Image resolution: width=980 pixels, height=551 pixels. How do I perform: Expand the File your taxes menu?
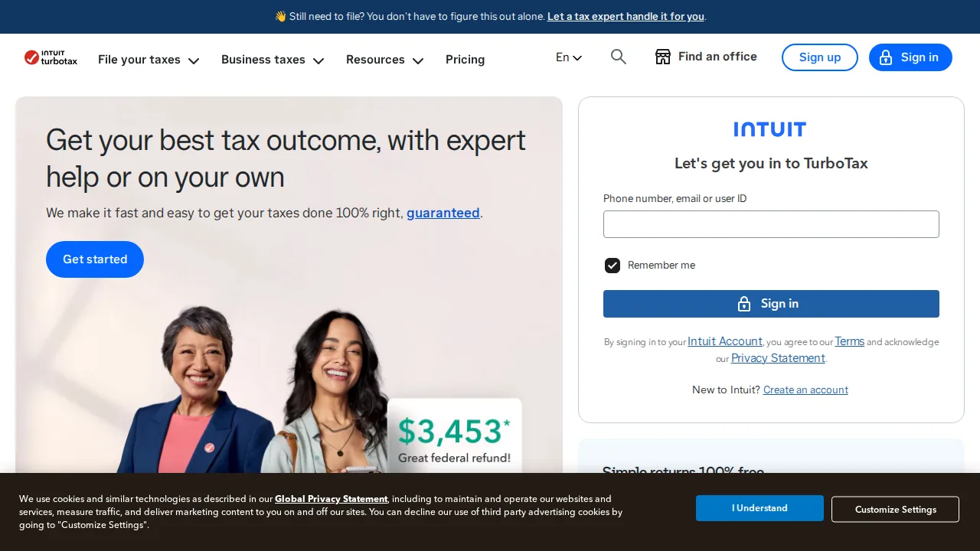[149, 60]
